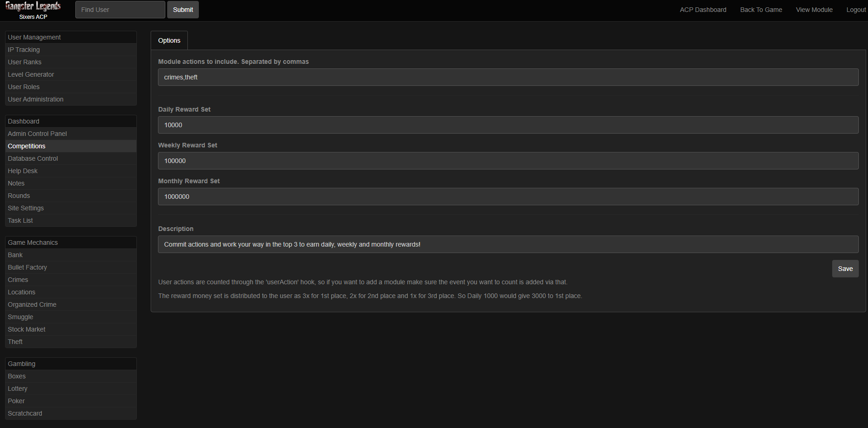This screenshot has height=428, width=868.
Task: Open the View Module link
Action: click(x=814, y=10)
